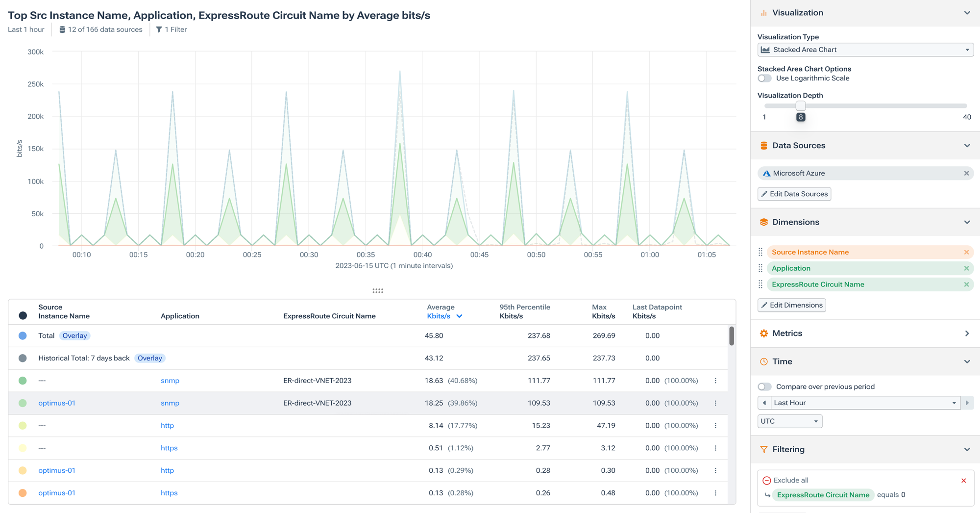The image size is (980, 513).
Task: Click the Data Sources database icon
Action: click(764, 145)
